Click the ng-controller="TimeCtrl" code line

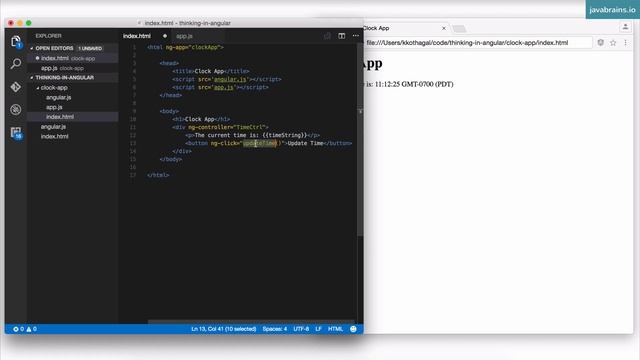tap(220, 127)
